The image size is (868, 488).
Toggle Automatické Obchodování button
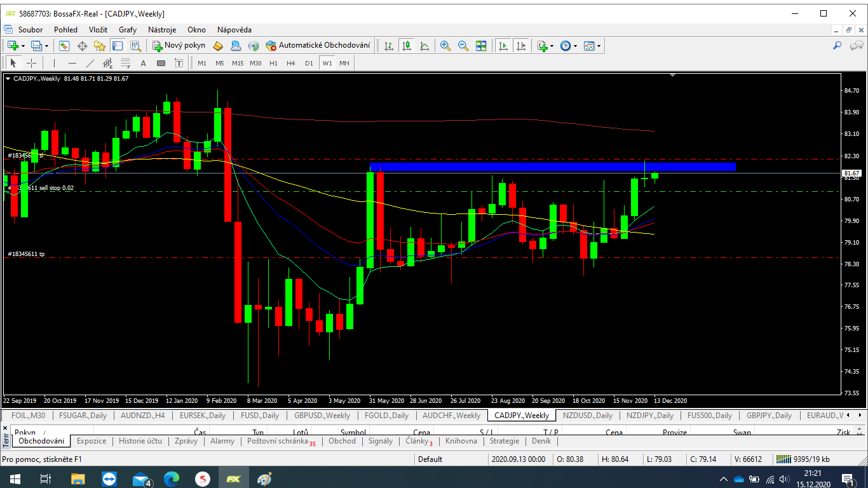(318, 46)
